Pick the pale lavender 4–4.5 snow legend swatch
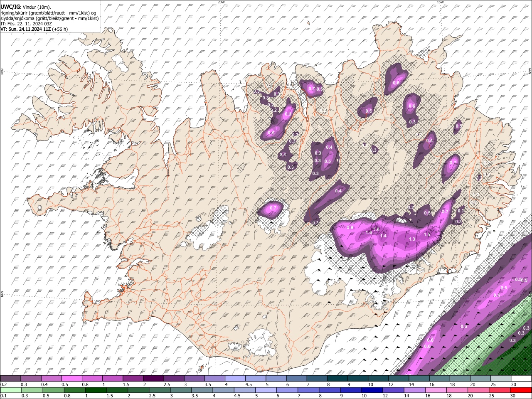This screenshot has width=532, height=399. (235, 378)
